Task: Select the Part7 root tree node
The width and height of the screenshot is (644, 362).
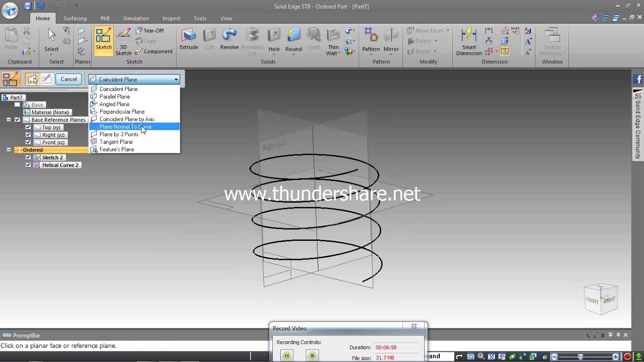Action: [x=13, y=98]
